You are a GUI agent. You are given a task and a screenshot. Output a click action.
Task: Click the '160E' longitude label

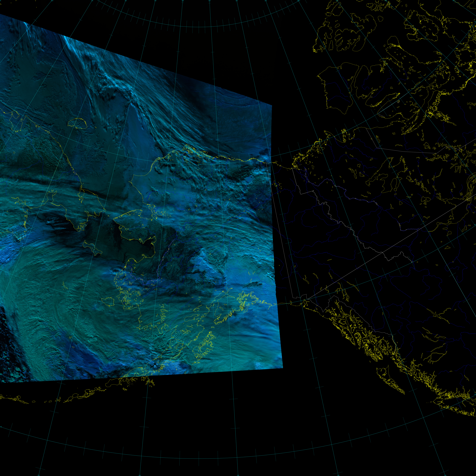tap(52, 1)
